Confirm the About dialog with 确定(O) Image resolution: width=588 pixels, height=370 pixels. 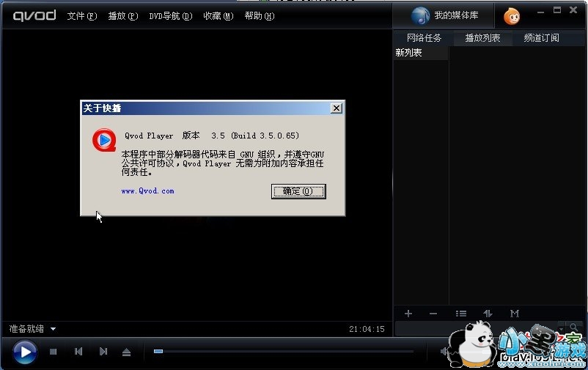(298, 191)
